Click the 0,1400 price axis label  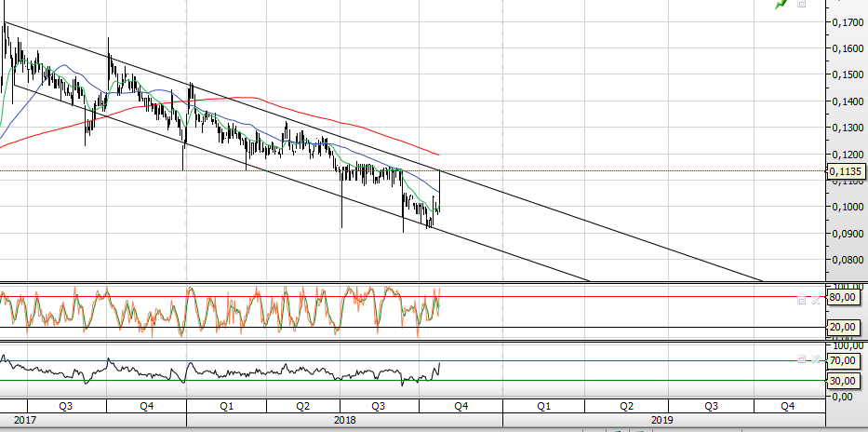pos(848,101)
